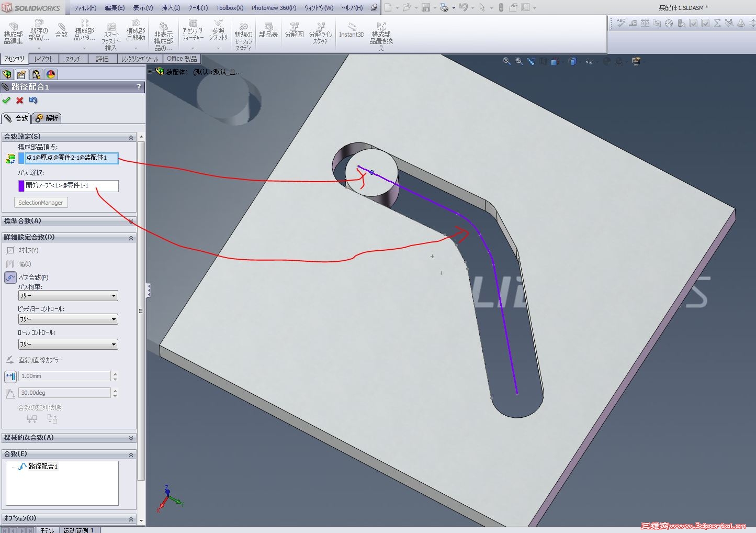Click the 部品表 bill of materials tool
756x533 pixels.
(x=268, y=30)
